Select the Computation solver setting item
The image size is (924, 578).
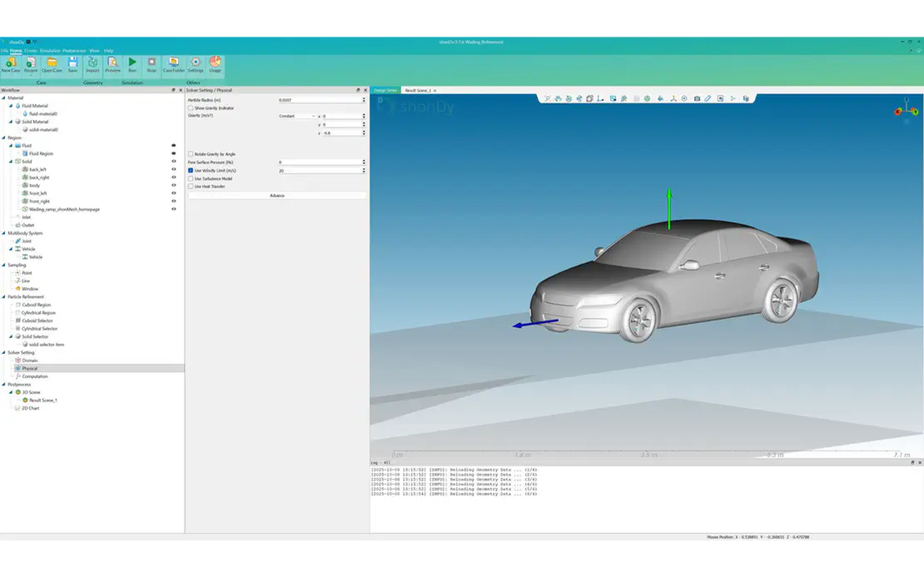point(35,376)
